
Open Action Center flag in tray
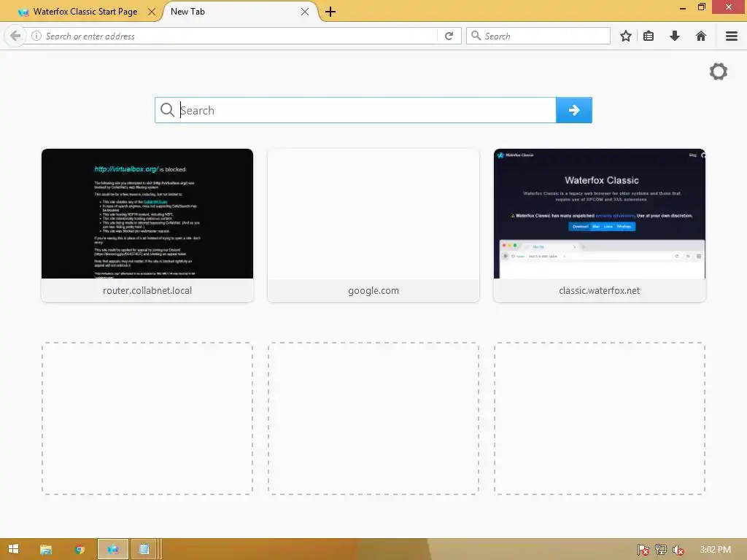[x=643, y=550]
